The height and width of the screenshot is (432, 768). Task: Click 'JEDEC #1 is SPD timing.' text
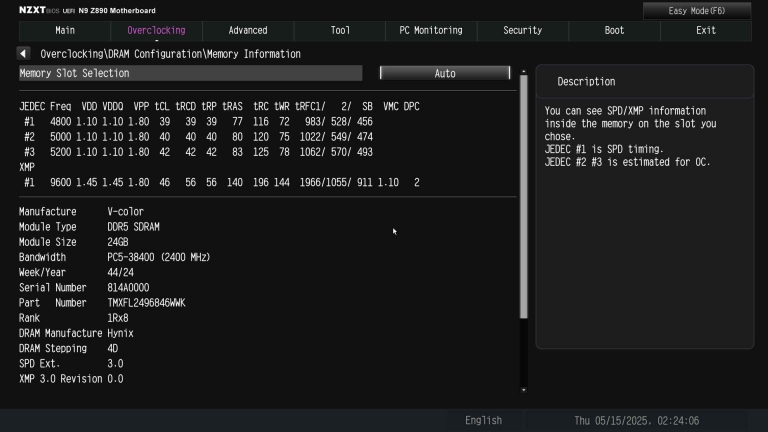604,149
